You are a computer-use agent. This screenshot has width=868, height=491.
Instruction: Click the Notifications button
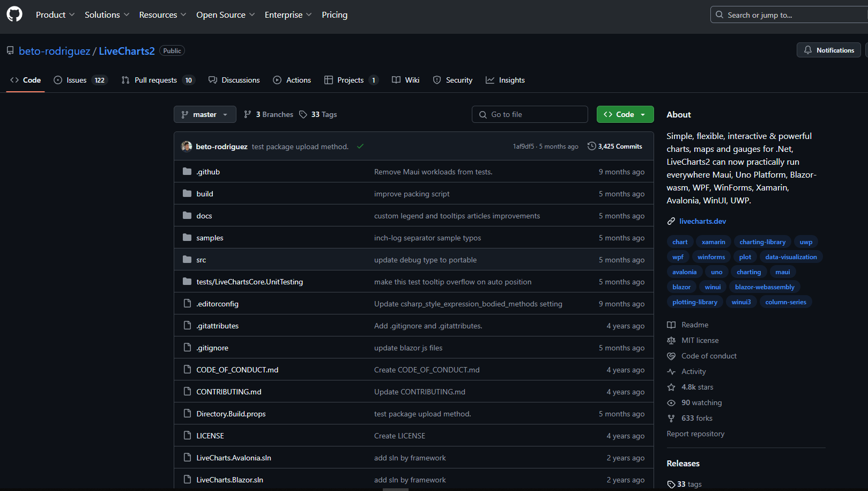(x=829, y=50)
